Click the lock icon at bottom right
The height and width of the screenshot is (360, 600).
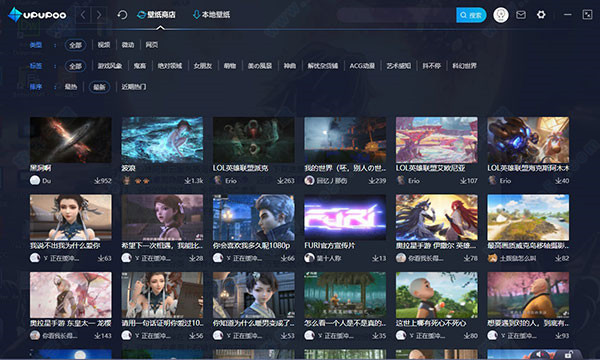pyautogui.click(x=569, y=355)
